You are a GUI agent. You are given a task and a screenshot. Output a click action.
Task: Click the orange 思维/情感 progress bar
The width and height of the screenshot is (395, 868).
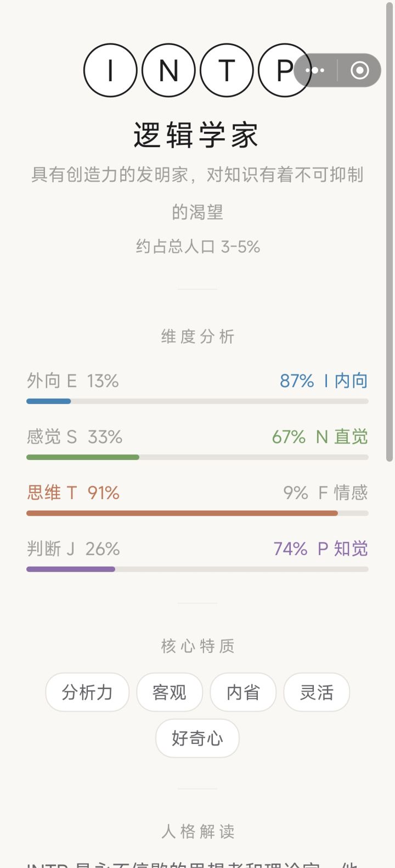pos(198,513)
